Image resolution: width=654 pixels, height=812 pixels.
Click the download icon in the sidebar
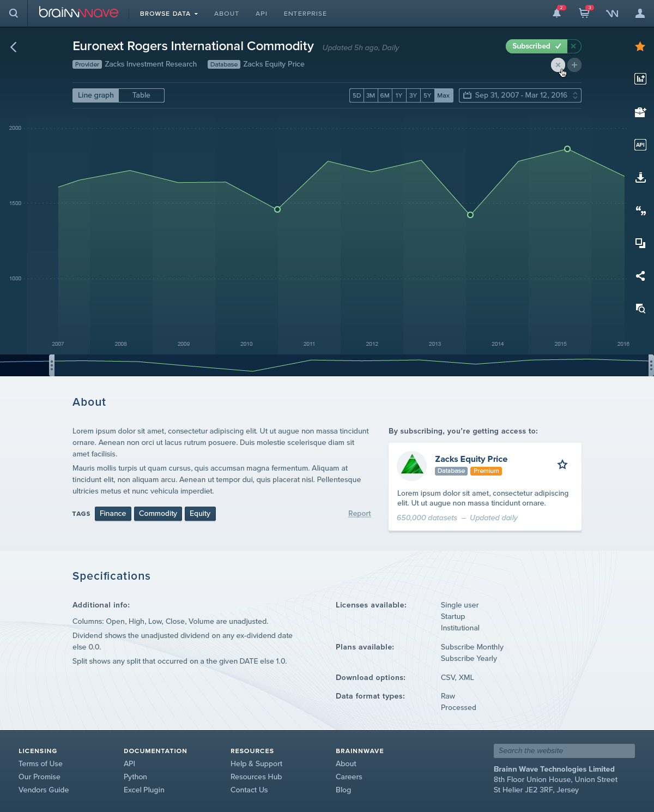pos(640,177)
